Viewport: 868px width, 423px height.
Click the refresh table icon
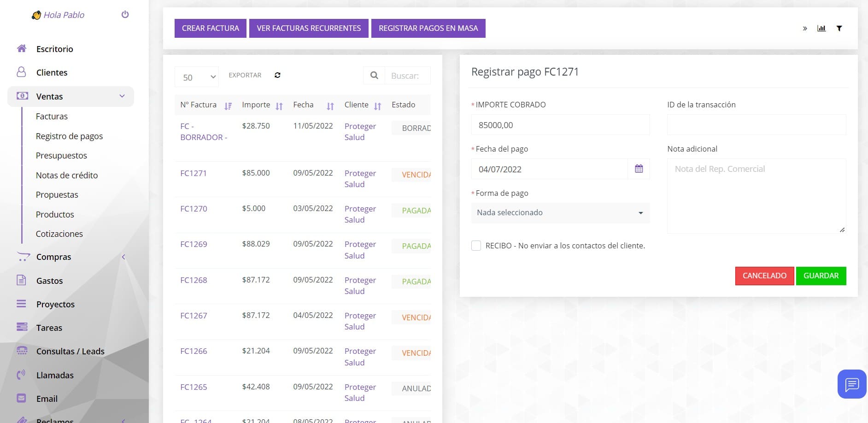tap(277, 75)
